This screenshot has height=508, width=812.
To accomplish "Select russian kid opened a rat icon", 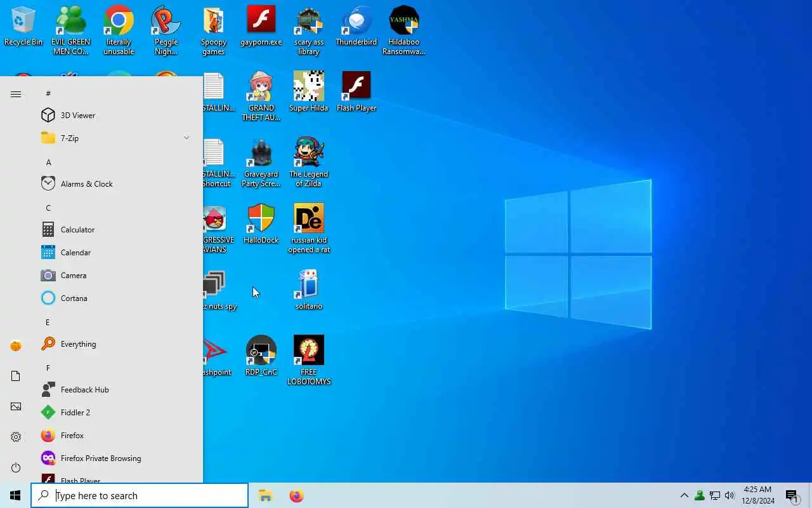I will (309, 229).
